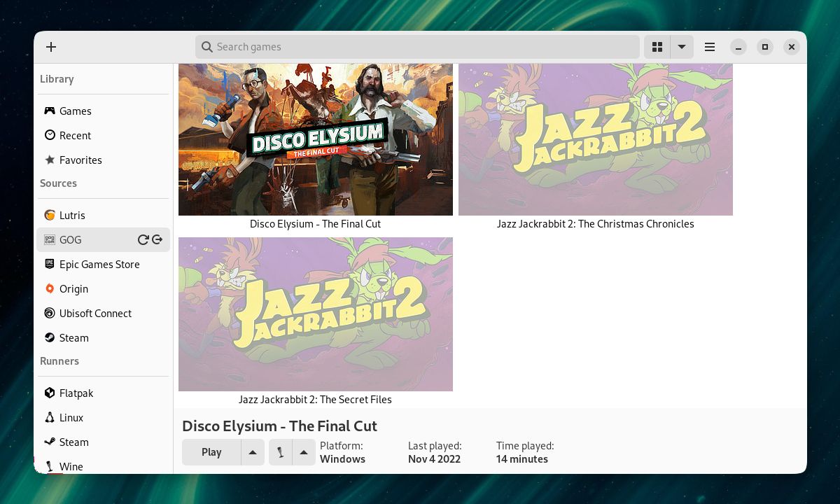The image size is (840, 504).
Task: Select Ubisoft Connect in sidebar
Action: (95, 313)
